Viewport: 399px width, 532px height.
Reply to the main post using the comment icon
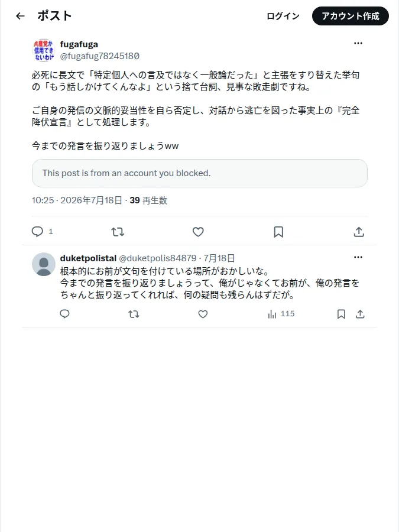click(x=37, y=232)
